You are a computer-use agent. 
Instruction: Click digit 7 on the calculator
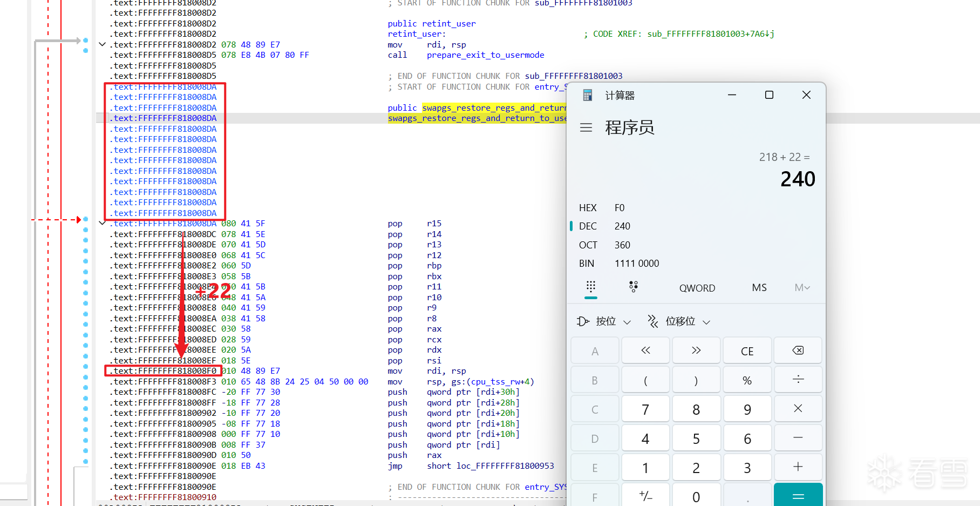(x=645, y=409)
